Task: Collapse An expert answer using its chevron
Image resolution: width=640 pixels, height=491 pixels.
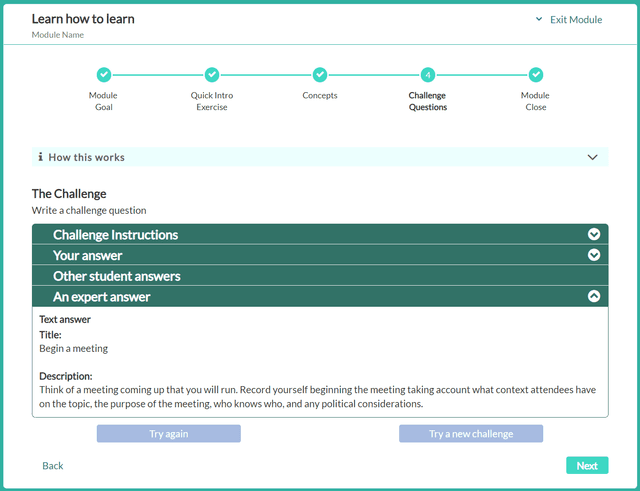Action: (x=594, y=296)
